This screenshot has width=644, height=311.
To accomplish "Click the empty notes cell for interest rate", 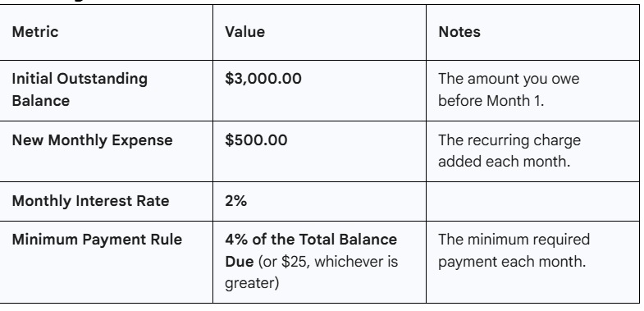I will click(532, 201).
